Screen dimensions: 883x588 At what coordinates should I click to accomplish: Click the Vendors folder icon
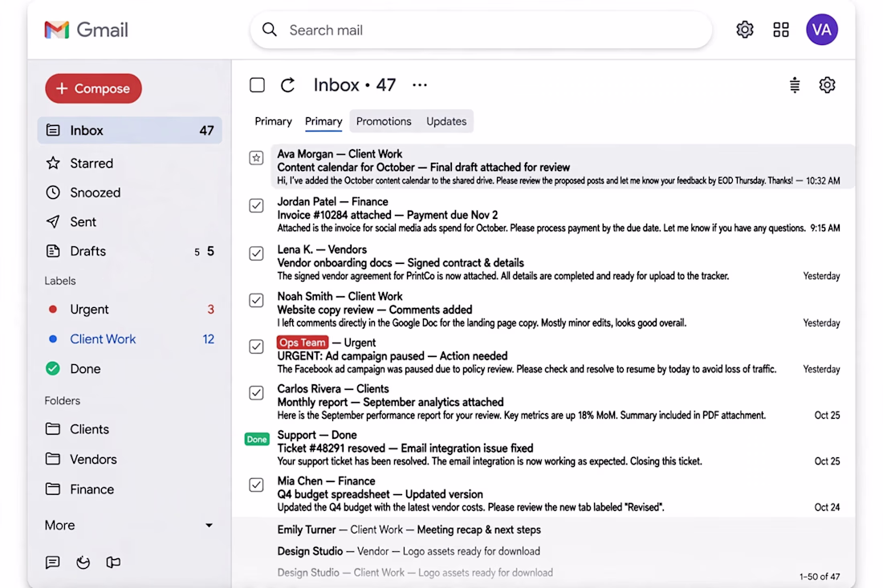coord(53,459)
